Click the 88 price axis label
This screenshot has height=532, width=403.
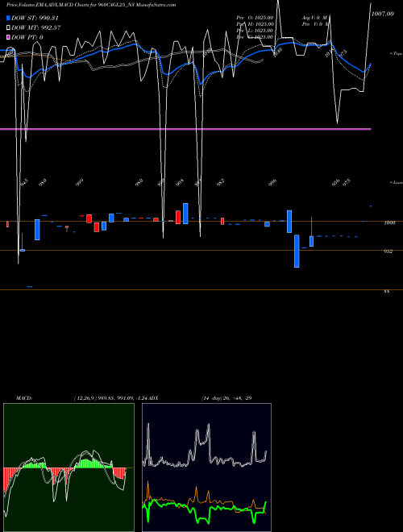tap(387, 292)
